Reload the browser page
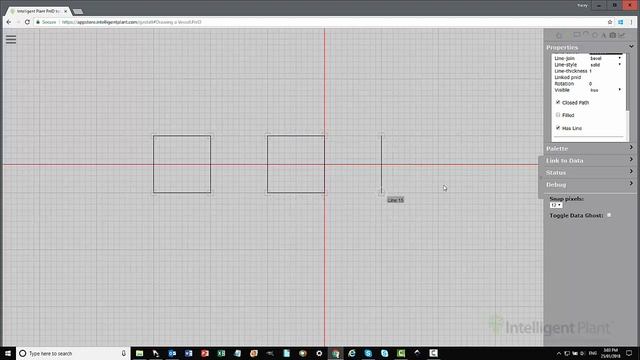This screenshot has width=640, height=360. click(x=27, y=22)
